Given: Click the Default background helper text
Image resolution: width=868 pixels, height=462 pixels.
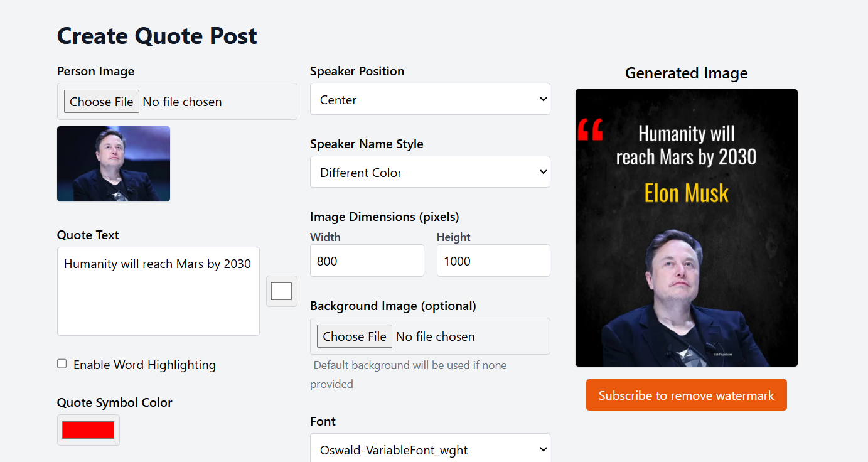Looking at the screenshot, I should pos(409,374).
